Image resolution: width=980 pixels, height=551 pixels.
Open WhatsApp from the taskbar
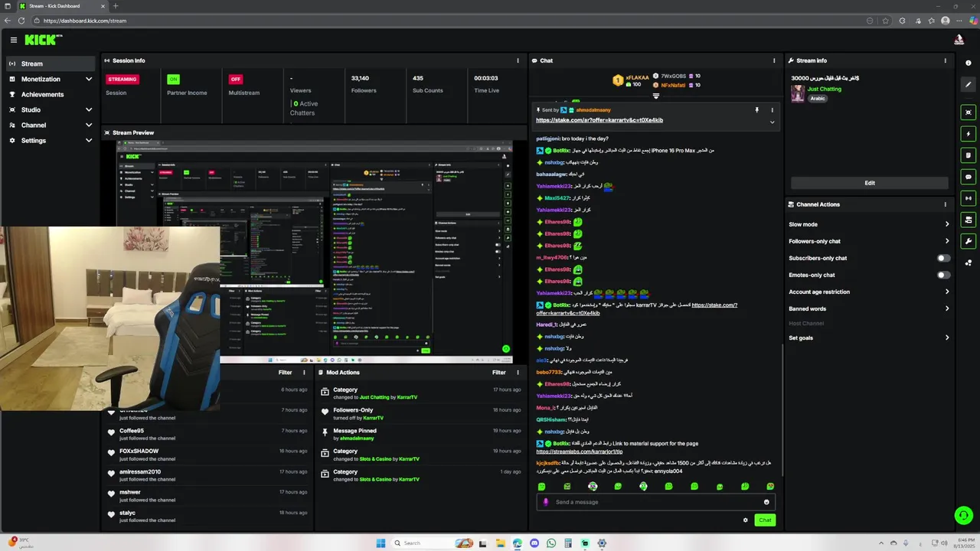(x=551, y=543)
